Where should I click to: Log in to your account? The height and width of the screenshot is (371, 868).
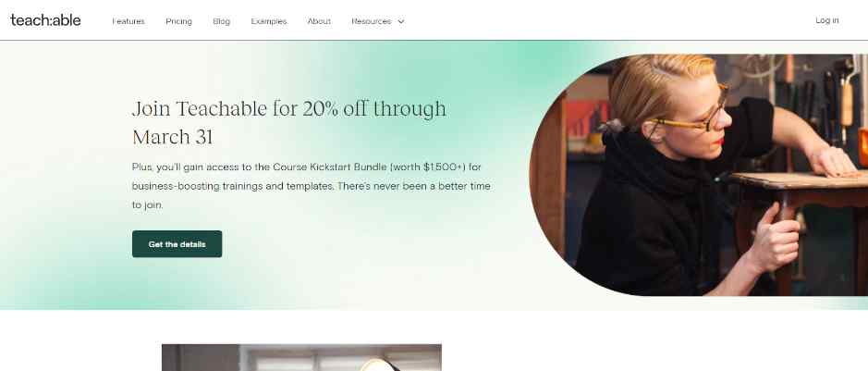[x=827, y=20]
